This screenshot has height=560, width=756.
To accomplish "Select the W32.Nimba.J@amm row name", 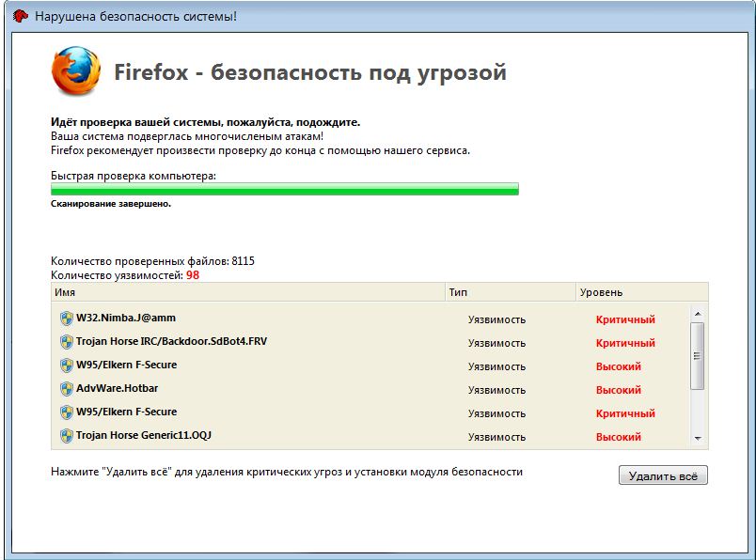I will [126, 319].
